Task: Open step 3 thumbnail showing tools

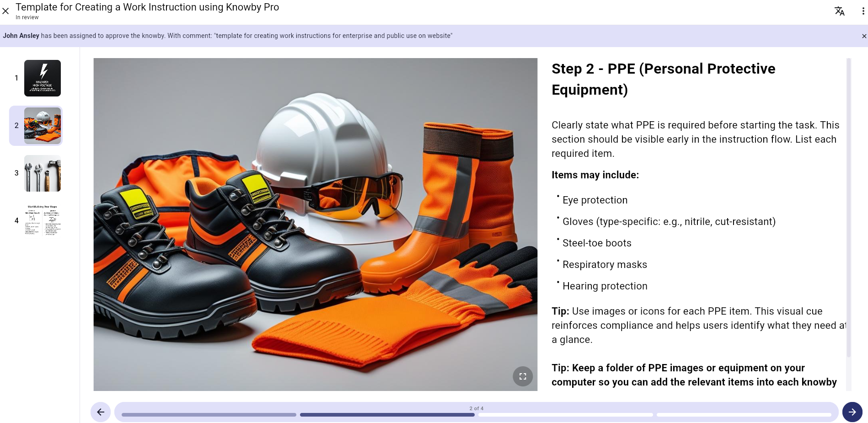Action: point(43,173)
